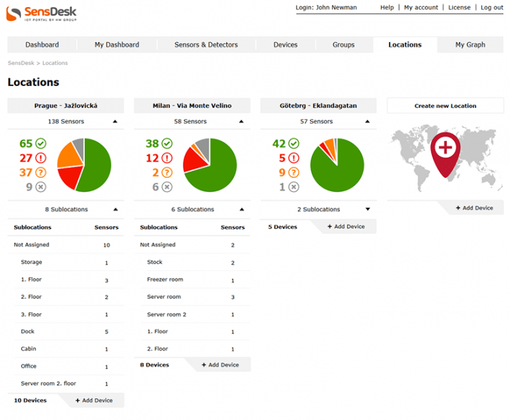Click the Log out link
Screen dimensions: 510x420
point(492,8)
